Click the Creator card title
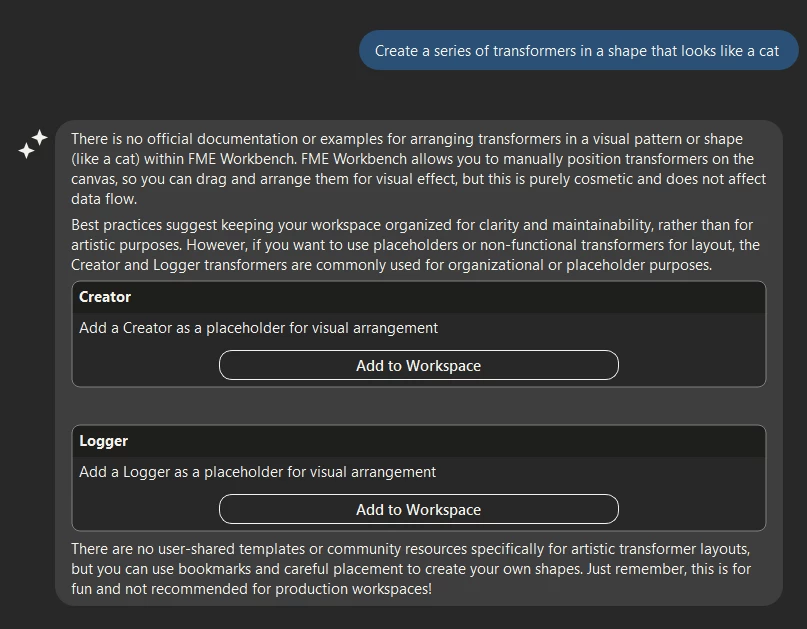This screenshot has height=629, width=807. click(x=105, y=297)
